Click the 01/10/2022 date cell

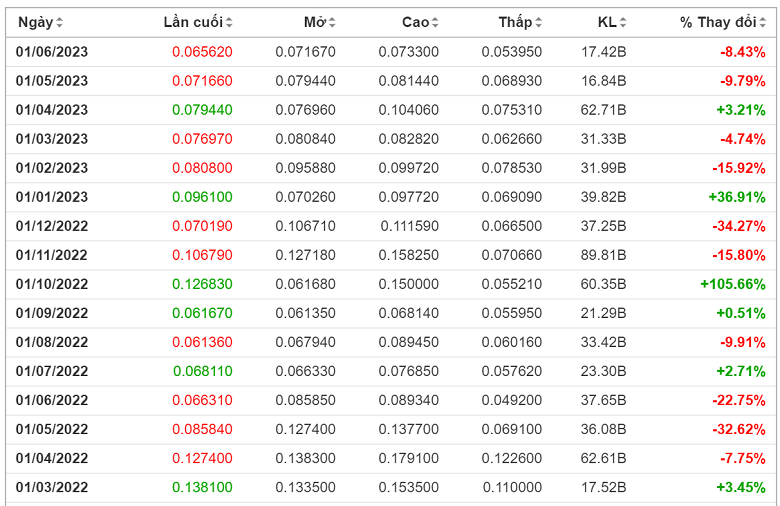52,284
